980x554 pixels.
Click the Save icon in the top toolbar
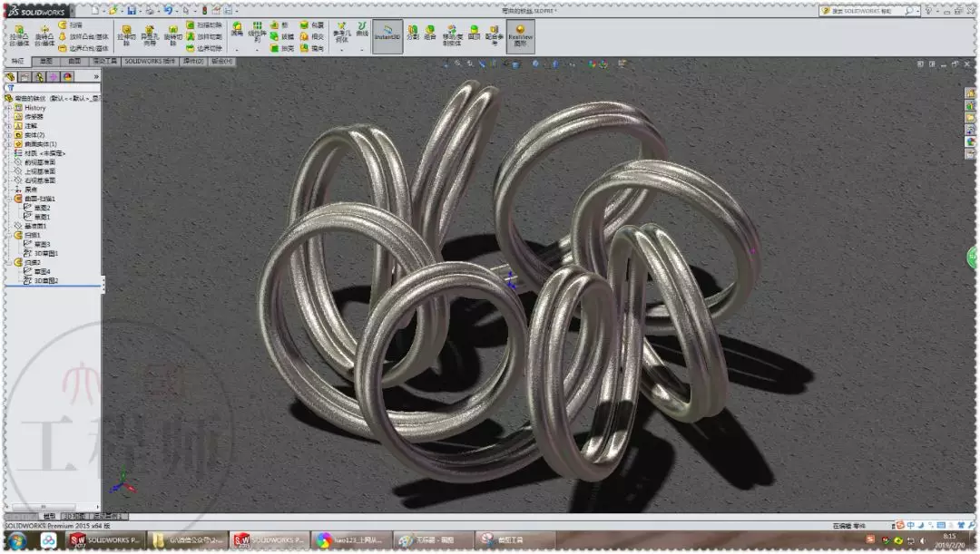point(132,11)
